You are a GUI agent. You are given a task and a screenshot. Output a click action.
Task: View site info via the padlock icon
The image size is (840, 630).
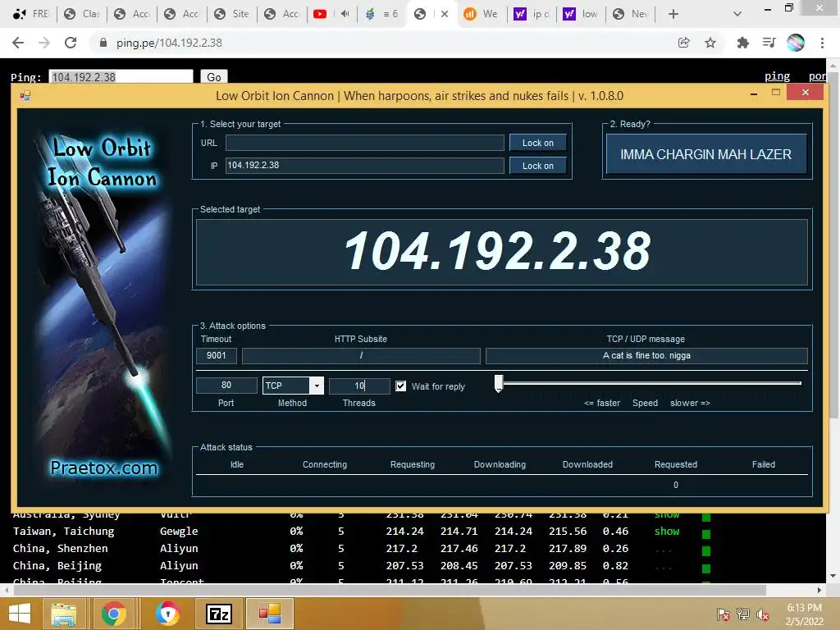[x=103, y=43]
